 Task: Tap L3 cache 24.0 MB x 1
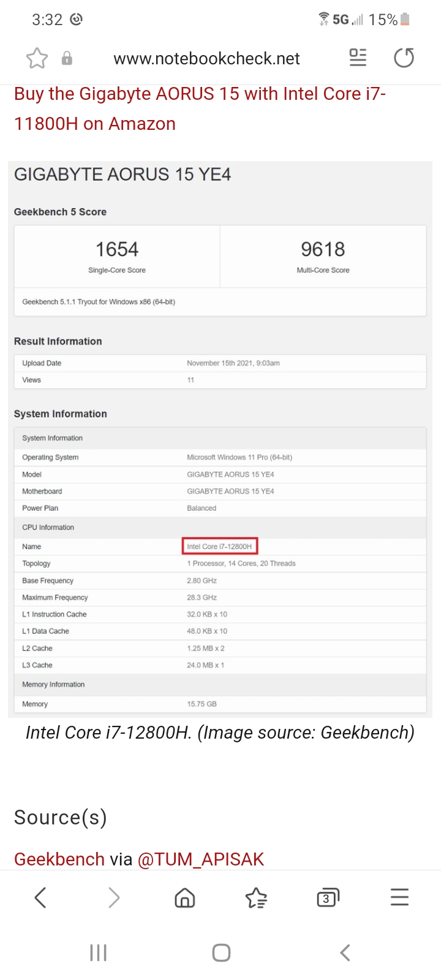pos(206,665)
